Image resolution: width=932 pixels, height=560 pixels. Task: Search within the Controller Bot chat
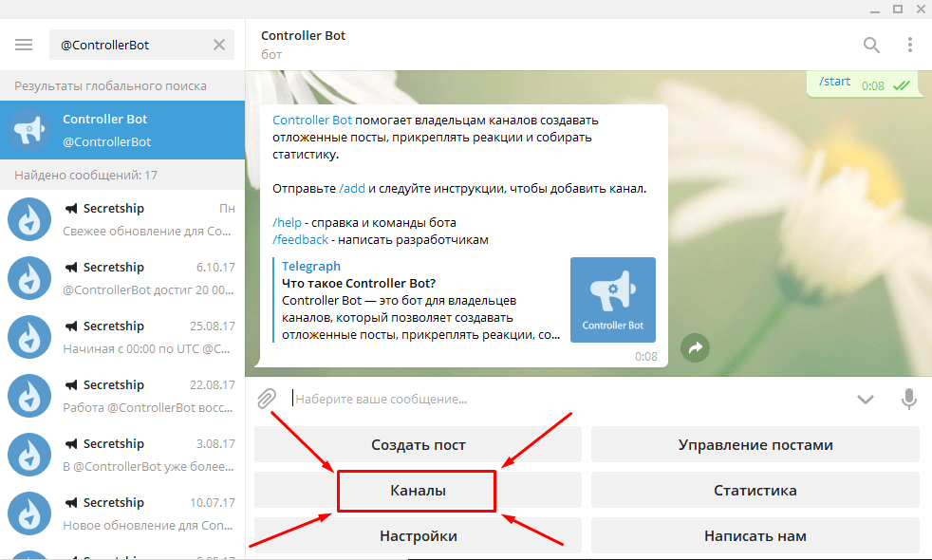(871, 45)
